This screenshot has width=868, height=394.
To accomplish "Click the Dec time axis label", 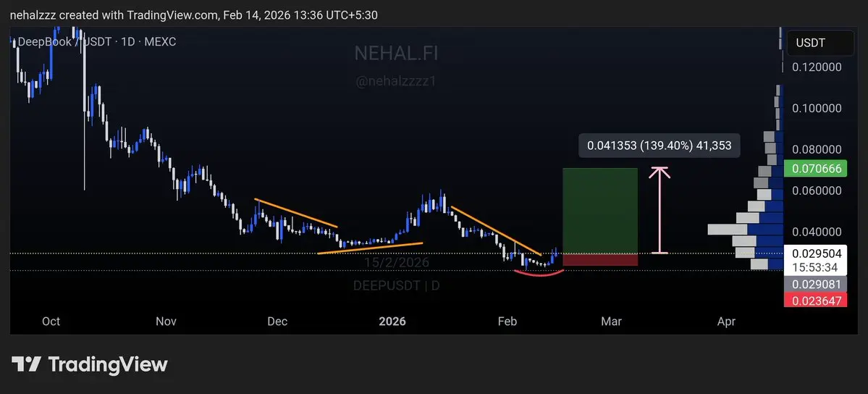I will 277,322.
